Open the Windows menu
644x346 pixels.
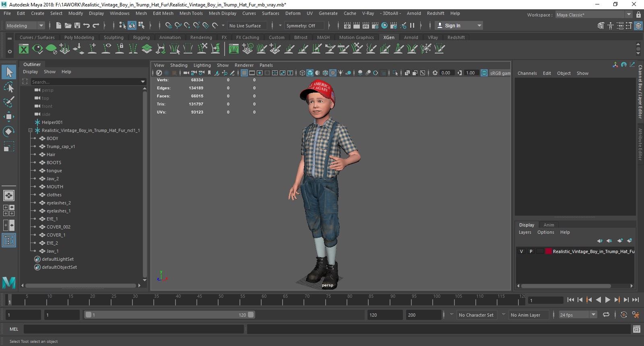pyautogui.click(x=120, y=13)
